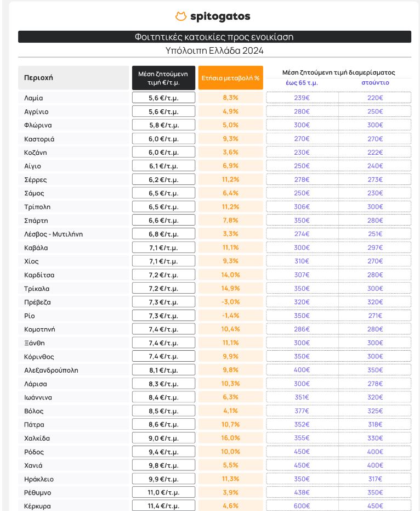Click the έως 65 τ.μ. subheader
This screenshot has width=420, height=511.
302,82
